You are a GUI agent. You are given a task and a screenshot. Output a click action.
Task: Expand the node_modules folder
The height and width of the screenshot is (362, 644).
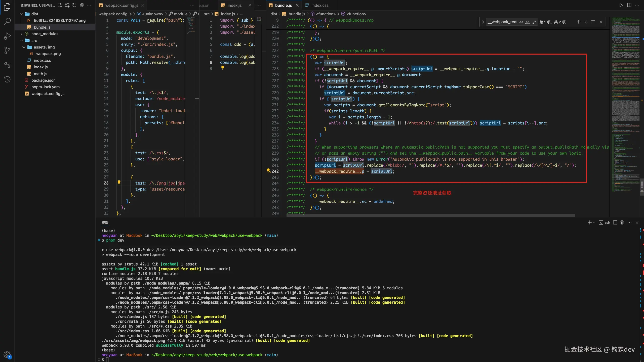(45, 34)
